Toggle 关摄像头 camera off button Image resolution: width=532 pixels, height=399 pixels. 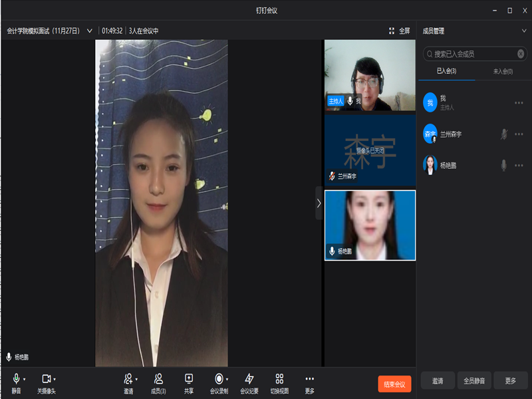pyautogui.click(x=46, y=379)
